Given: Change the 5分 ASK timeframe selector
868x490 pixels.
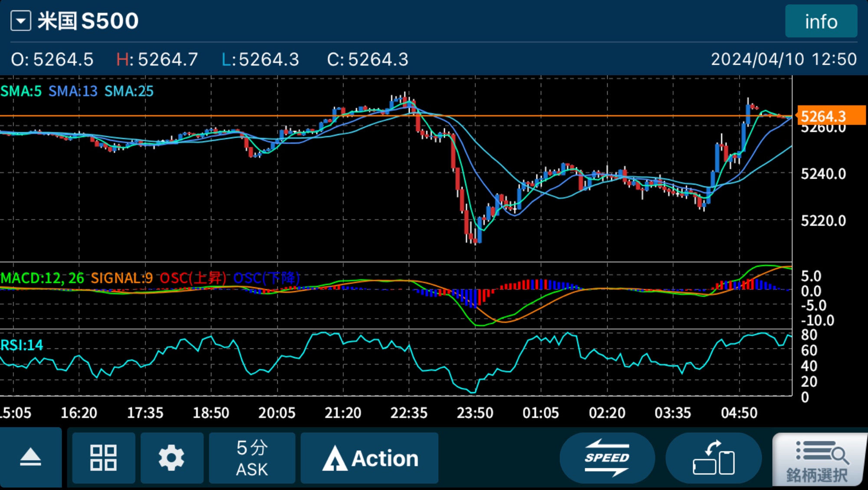Looking at the screenshot, I should pyautogui.click(x=252, y=457).
